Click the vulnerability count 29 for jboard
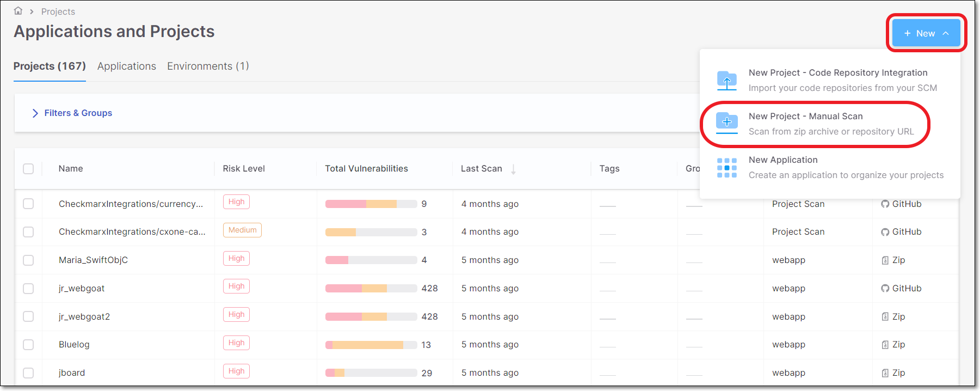The height and width of the screenshot is (391, 980). [427, 373]
